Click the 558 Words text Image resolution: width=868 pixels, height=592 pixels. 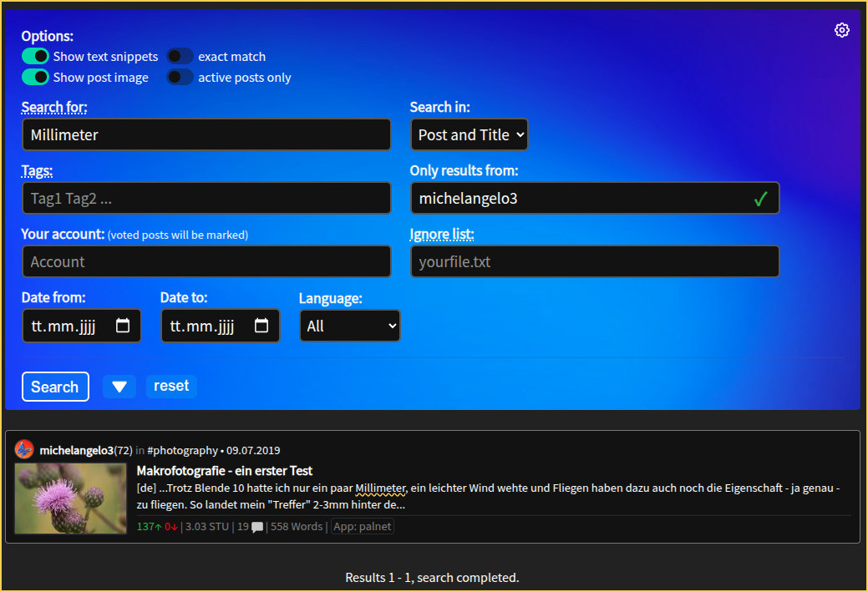pyautogui.click(x=297, y=527)
